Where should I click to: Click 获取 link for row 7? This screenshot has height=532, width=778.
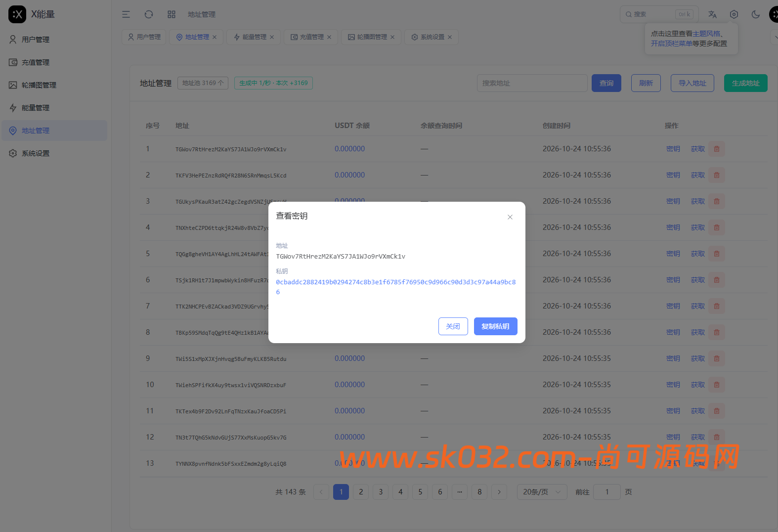pyautogui.click(x=698, y=306)
